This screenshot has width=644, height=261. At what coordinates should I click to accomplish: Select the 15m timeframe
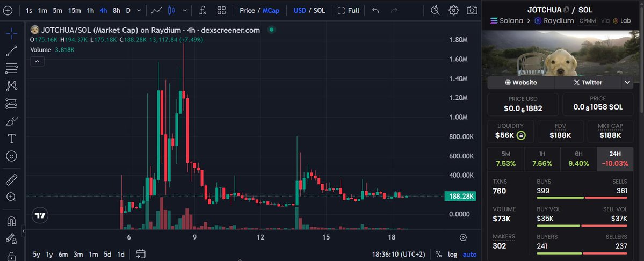[x=74, y=11]
